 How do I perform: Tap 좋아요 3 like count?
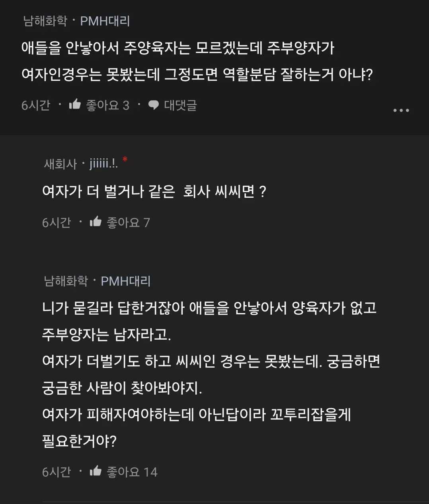108,105
